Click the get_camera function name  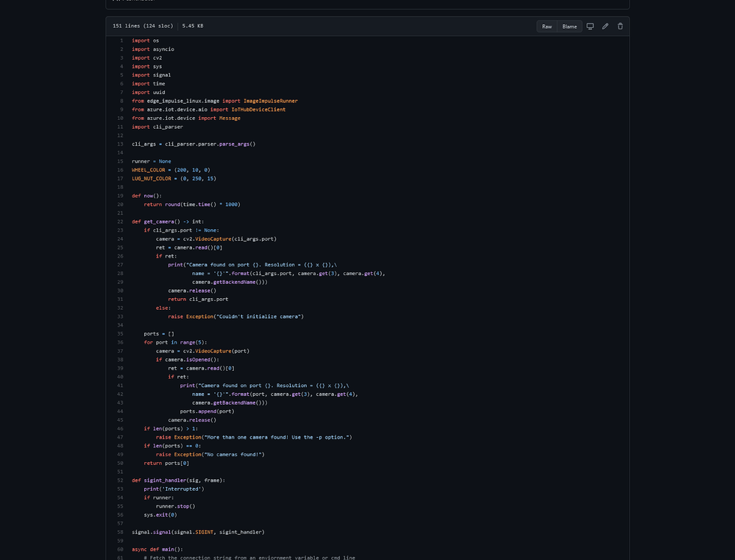click(x=158, y=221)
